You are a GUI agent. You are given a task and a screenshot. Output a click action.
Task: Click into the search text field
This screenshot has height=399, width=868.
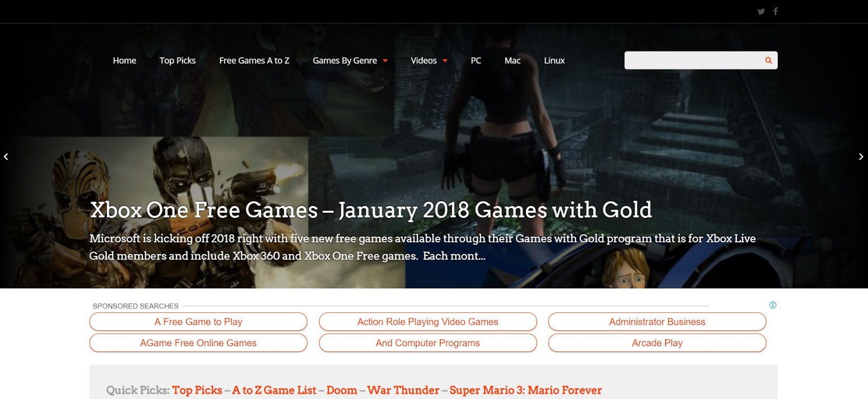tap(693, 60)
